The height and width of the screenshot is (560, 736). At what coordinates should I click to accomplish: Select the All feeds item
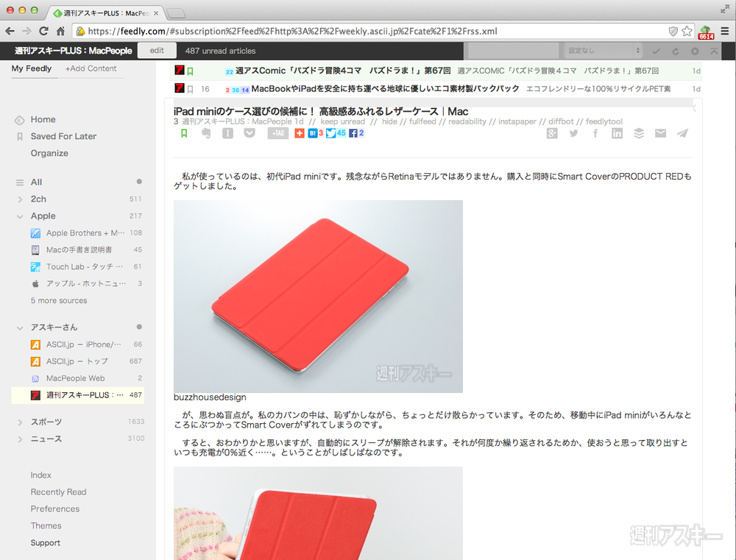point(36,182)
